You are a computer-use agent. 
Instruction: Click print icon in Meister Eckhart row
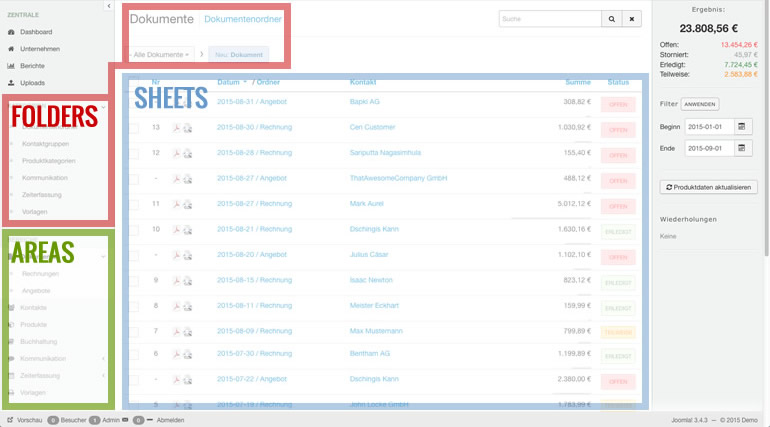coord(188,307)
